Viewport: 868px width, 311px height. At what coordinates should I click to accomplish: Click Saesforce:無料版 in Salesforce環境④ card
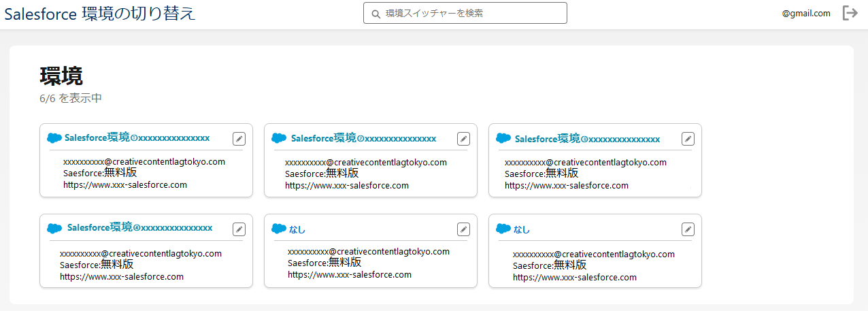point(97,264)
